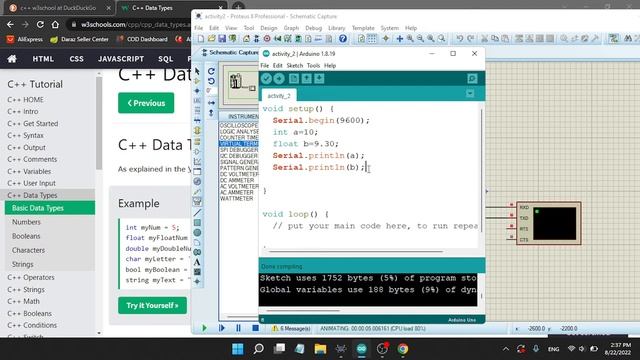The width and height of the screenshot is (640, 360).
Task: Select the activity_2 sketch tab
Action: [279, 96]
